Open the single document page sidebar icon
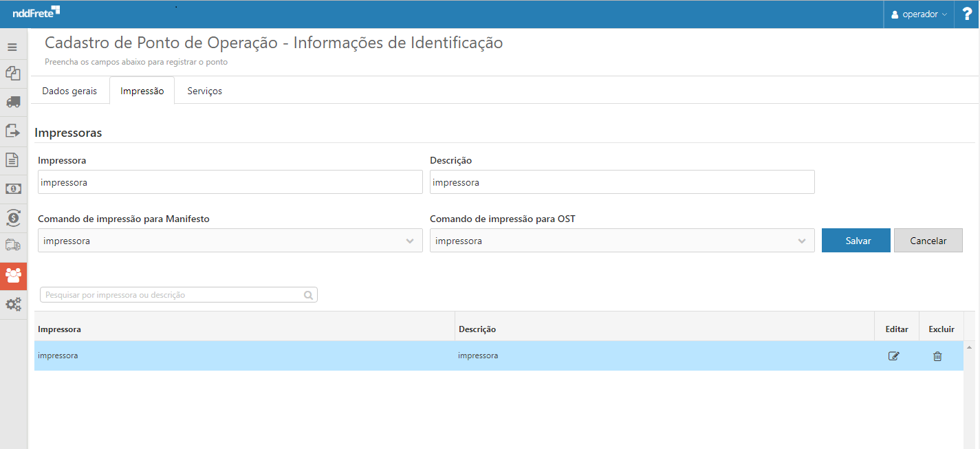This screenshot has height=449, width=980. 12,160
